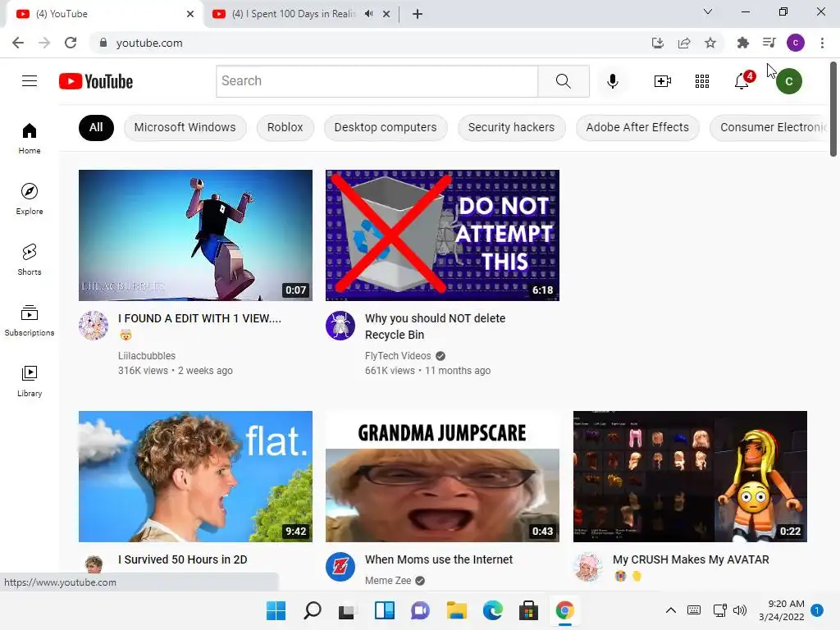This screenshot has height=630, width=840.
Task: Open the Grandma Jumpscare thumbnail
Action: click(442, 477)
